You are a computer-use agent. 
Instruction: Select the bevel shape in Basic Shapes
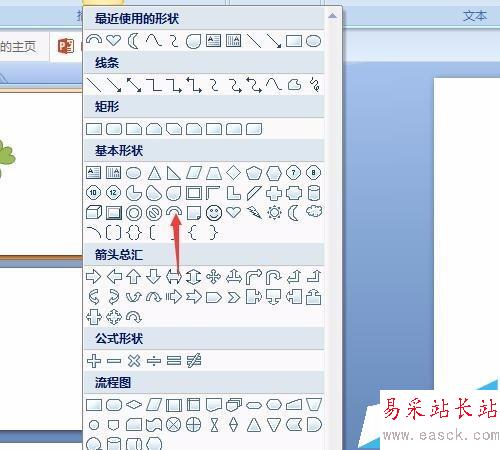click(114, 213)
